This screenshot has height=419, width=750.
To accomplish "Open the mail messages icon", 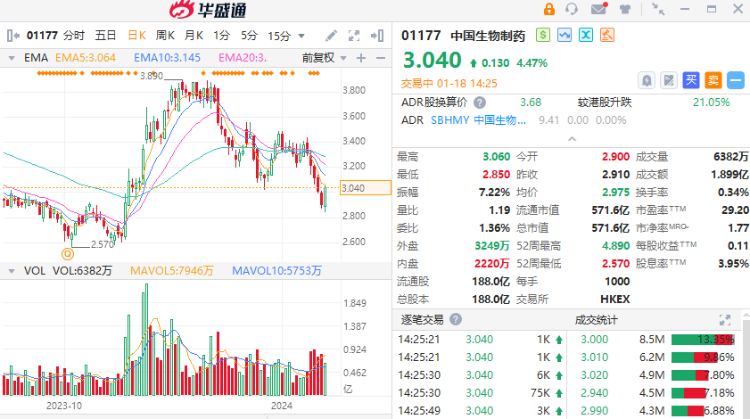I will click(x=599, y=9).
